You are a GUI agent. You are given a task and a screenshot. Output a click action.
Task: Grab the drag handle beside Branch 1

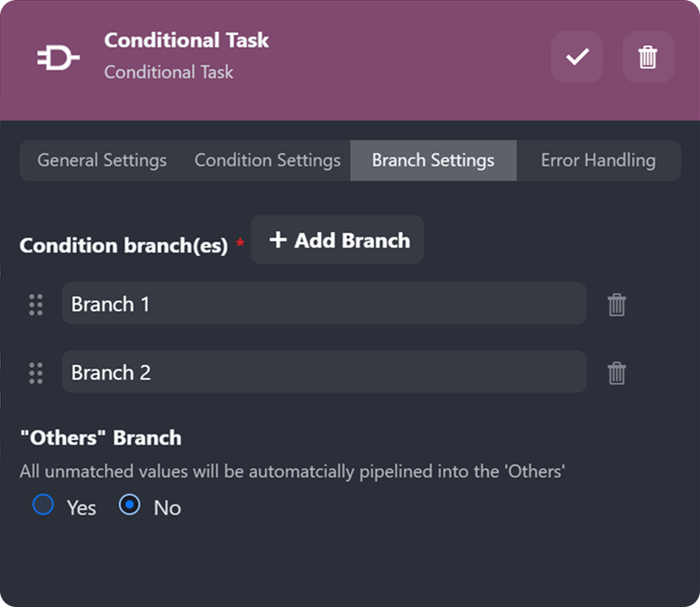36,304
